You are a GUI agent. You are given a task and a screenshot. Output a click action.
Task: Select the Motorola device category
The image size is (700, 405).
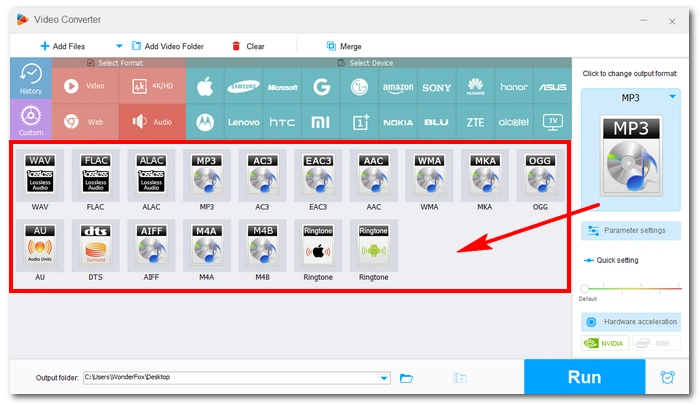[205, 122]
